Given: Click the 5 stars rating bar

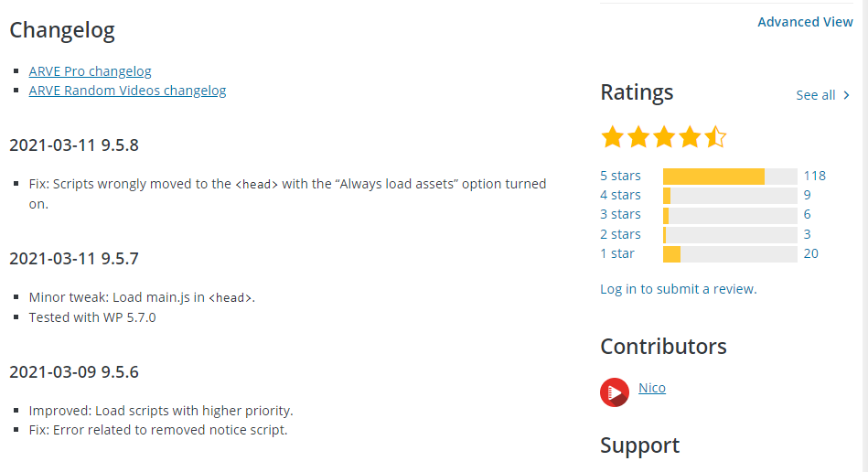Looking at the screenshot, I should pyautogui.click(x=730, y=176).
